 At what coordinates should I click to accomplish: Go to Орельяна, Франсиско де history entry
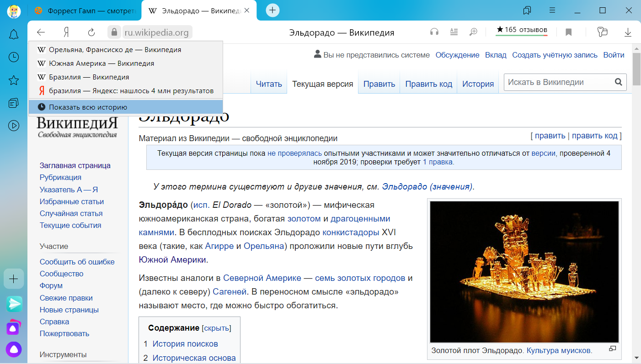click(126, 50)
